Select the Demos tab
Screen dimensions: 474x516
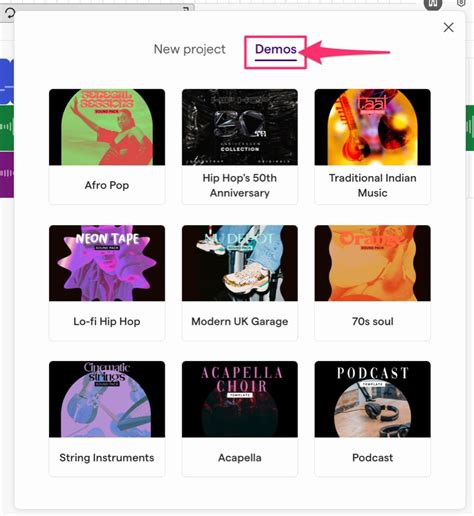[276, 49]
